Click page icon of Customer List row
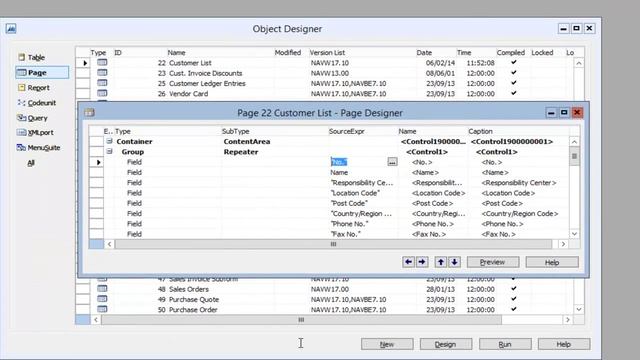This screenshot has height=360, width=640. (x=102, y=62)
